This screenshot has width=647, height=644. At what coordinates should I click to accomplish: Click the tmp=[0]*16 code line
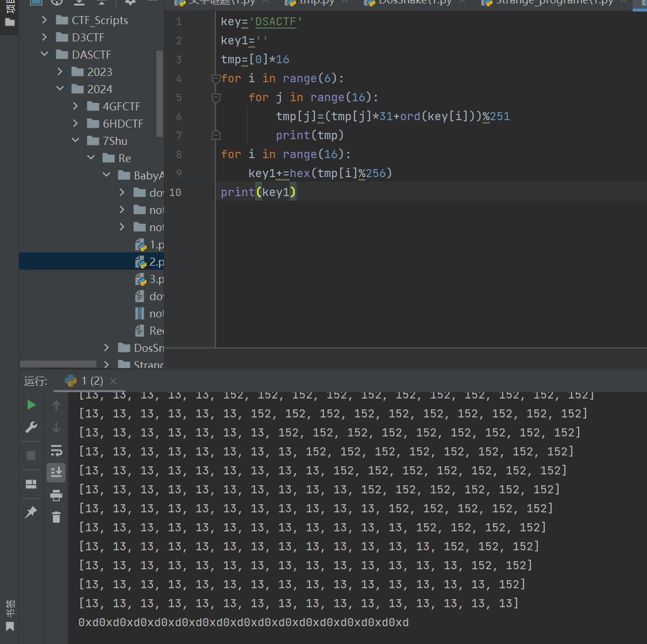click(x=255, y=59)
